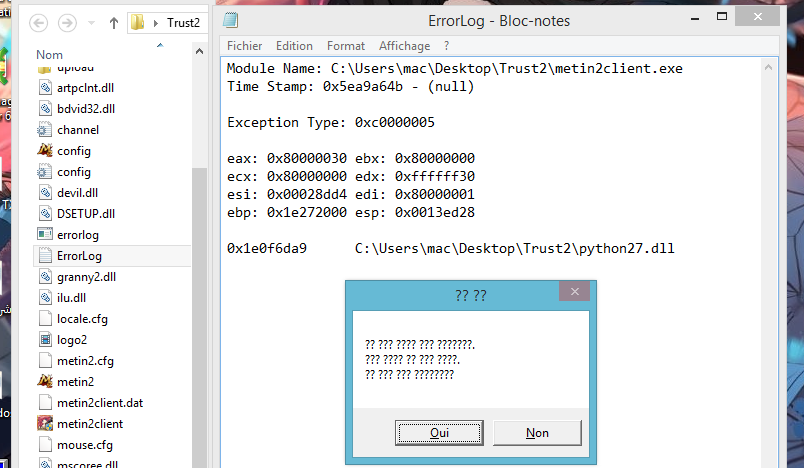Click the python27.dll path line in Notepad
The width and height of the screenshot is (804, 468).
pyautogui.click(x=451, y=249)
